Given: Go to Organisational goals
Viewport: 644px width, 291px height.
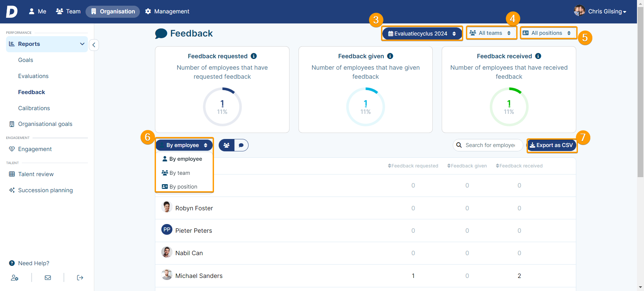Looking at the screenshot, I should pos(45,124).
